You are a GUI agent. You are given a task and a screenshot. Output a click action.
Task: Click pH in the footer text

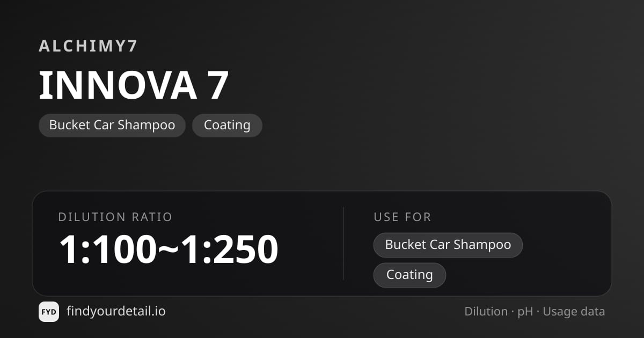click(x=525, y=312)
